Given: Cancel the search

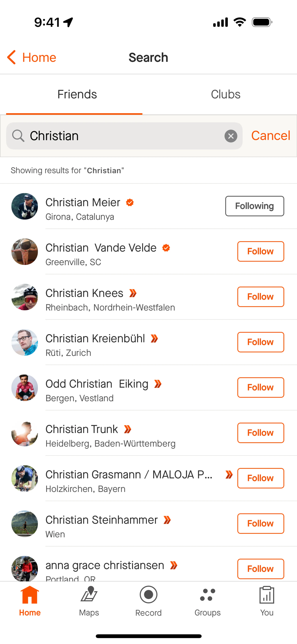Looking at the screenshot, I should point(271,136).
